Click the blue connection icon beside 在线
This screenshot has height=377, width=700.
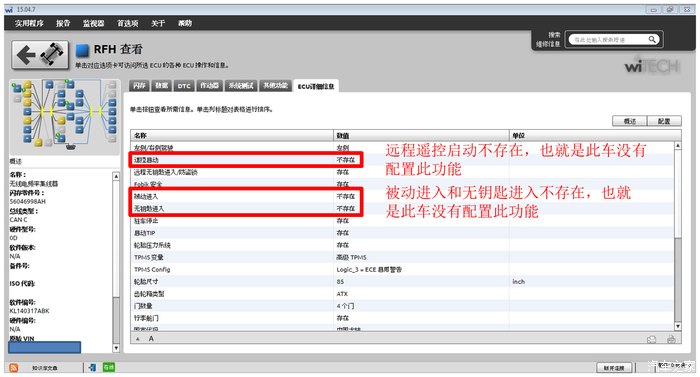(x=92, y=367)
